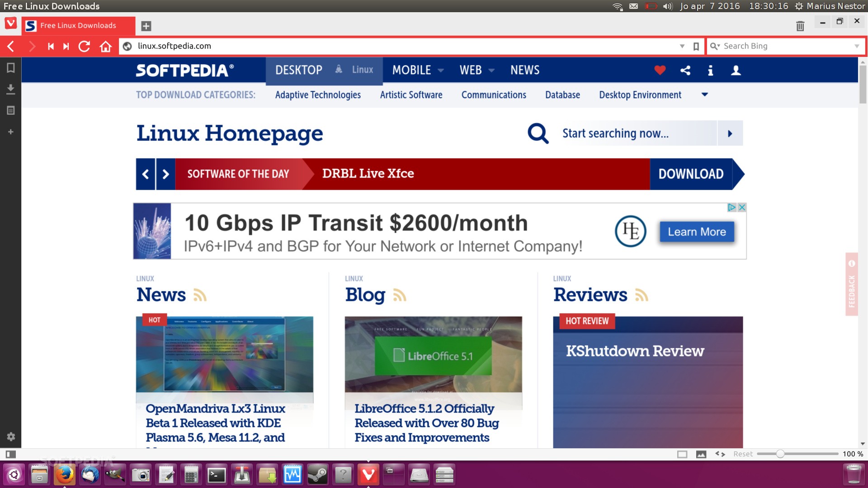Click the previous arrow on Software of the Day
868x488 pixels.
tap(146, 174)
